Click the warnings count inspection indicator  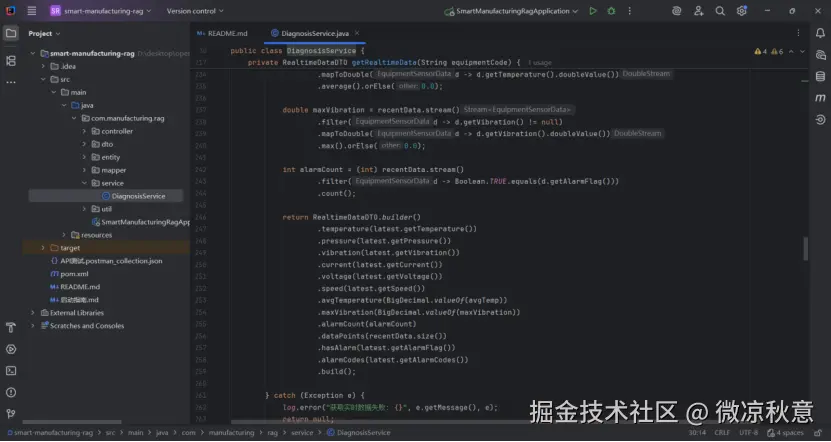pyautogui.click(x=768, y=51)
